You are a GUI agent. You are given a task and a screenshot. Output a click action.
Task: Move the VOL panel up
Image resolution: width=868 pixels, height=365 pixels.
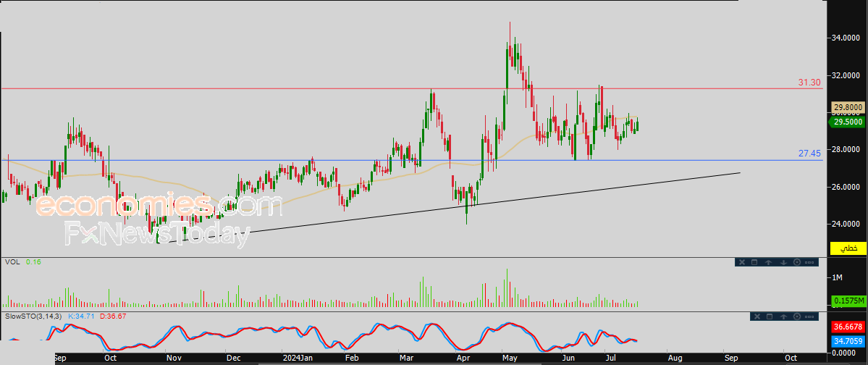(769, 263)
